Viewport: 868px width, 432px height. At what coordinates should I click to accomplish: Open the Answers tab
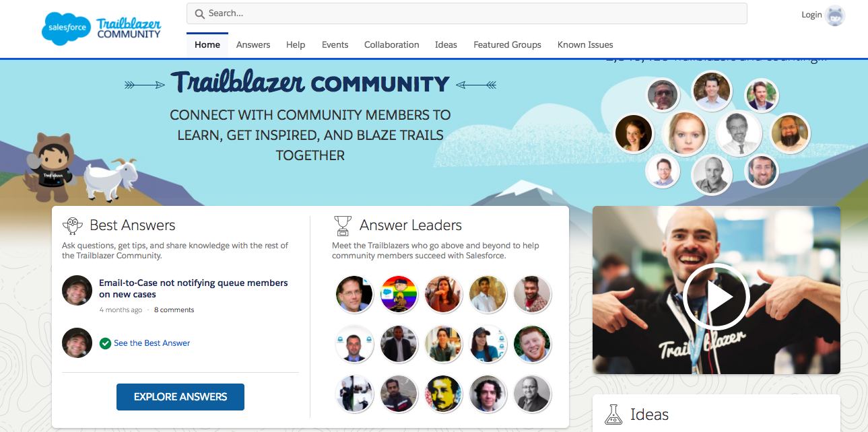tap(253, 44)
